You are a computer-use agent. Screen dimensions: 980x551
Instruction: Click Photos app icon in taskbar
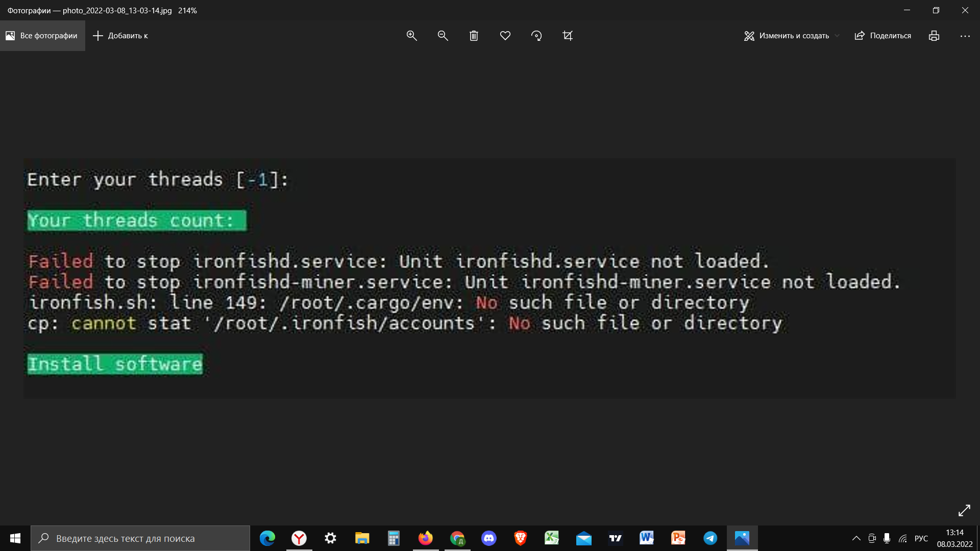(742, 538)
